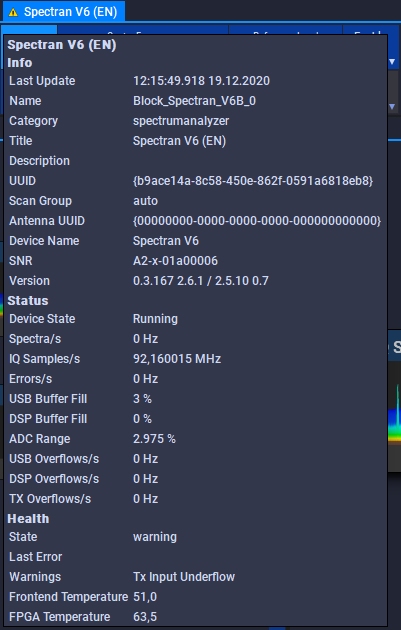Viewport: 401px width, 630px height.
Task: Click the Device Name value Spectran V6
Action: (166, 241)
